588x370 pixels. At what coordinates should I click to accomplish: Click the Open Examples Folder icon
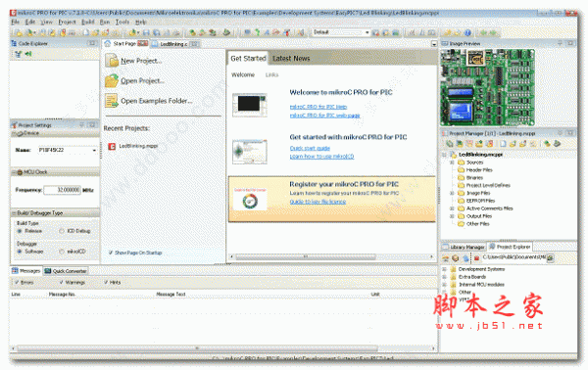(x=112, y=101)
